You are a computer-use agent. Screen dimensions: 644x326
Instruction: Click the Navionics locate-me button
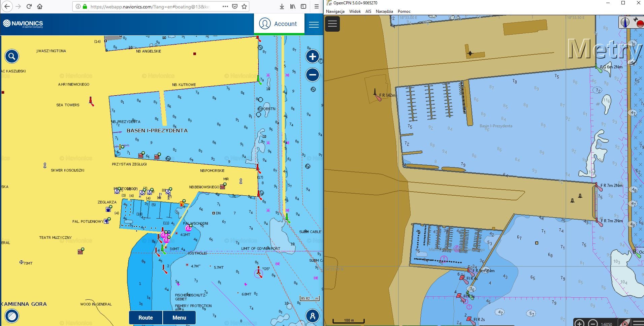pos(312,316)
